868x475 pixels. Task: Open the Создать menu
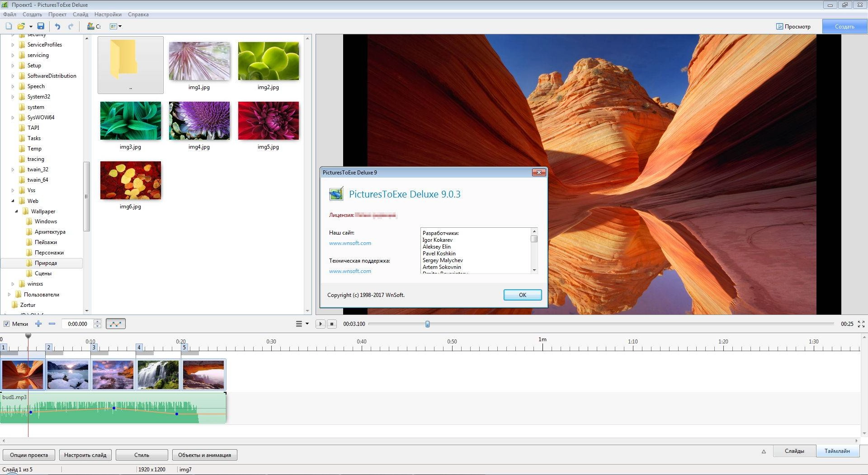(32, 14)
